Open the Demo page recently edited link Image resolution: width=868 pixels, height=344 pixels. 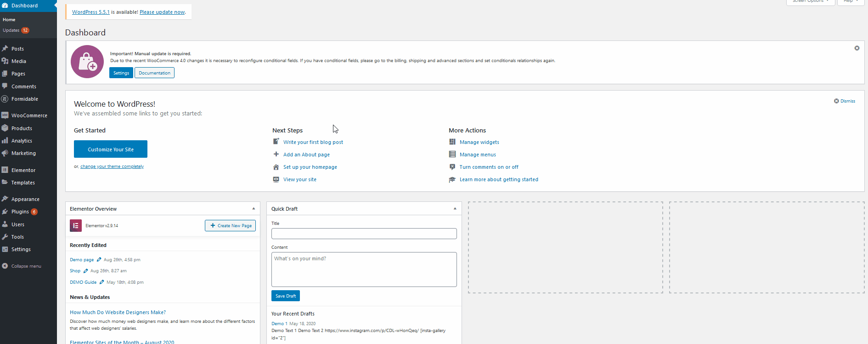click(82, 259)
